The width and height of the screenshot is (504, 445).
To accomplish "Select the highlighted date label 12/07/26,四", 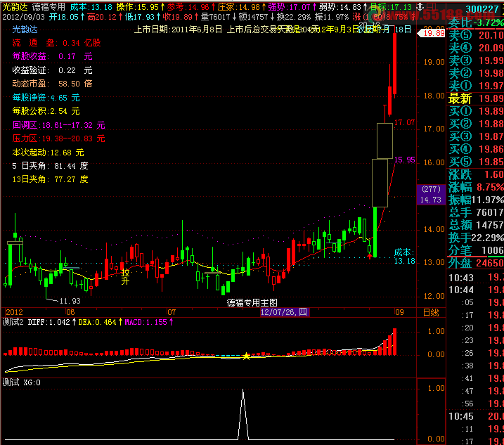I will coord(285,312).
